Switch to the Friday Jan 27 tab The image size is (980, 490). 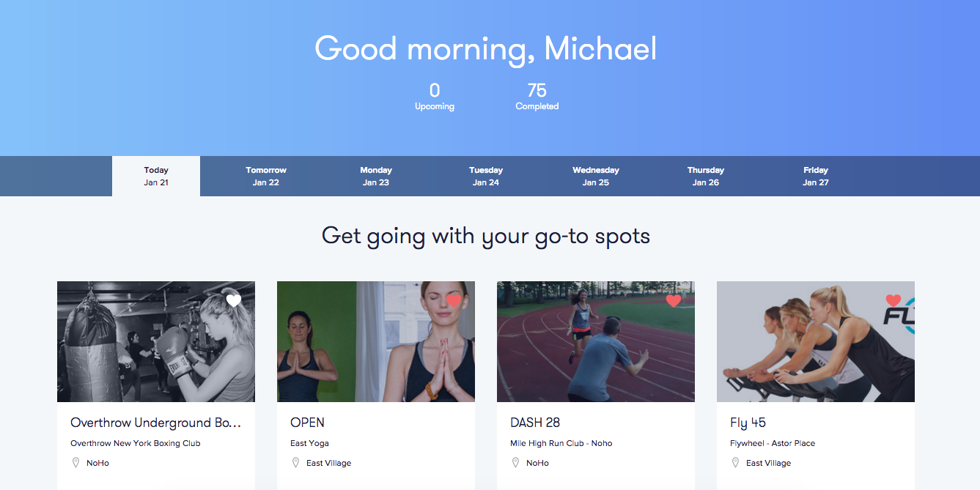coord(816,176)
